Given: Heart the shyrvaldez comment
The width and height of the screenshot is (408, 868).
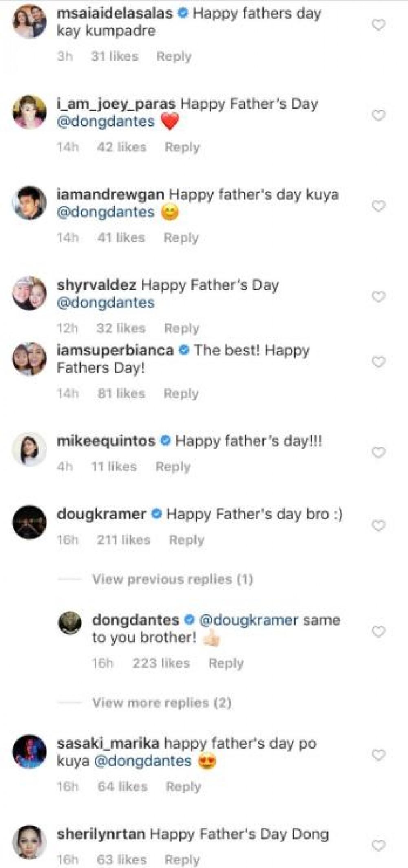Looking at the screenshot, I should 378,297.
